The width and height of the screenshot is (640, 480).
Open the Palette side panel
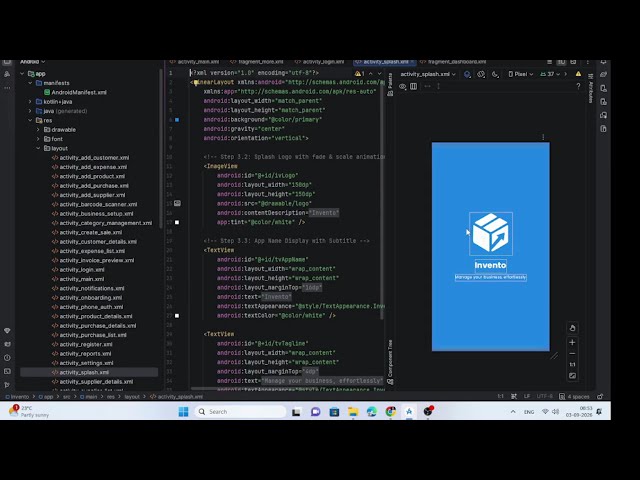coord(390,84)
